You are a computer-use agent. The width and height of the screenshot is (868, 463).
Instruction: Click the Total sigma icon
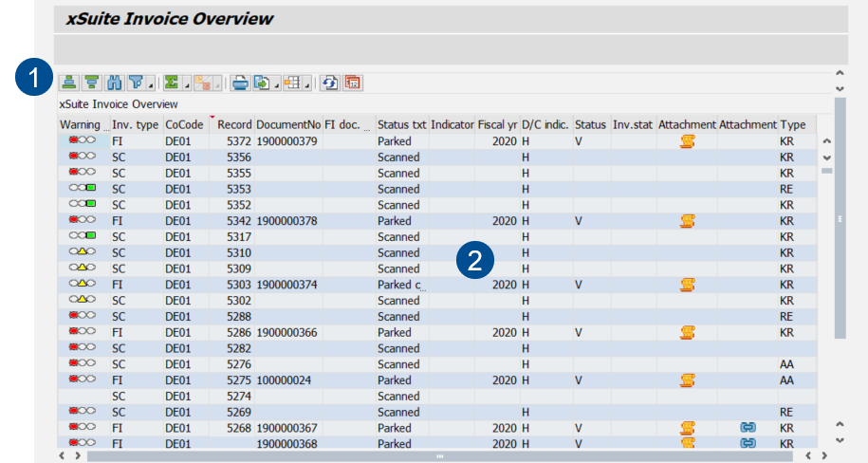click(172, 83)
